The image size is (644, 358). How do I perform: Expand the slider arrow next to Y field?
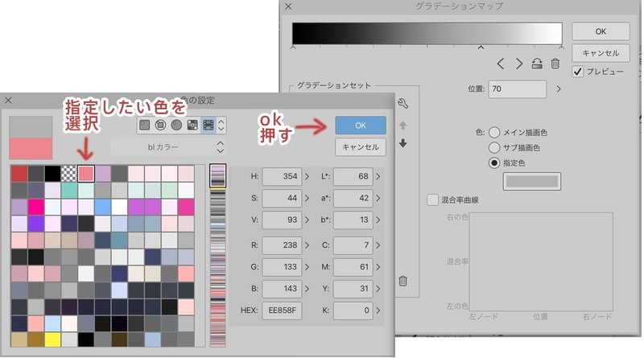click(378, 289)
